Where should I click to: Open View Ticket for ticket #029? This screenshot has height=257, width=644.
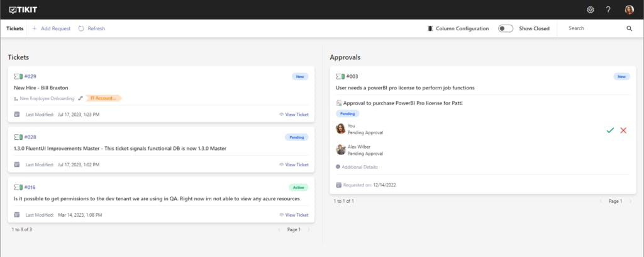(294, 115)
